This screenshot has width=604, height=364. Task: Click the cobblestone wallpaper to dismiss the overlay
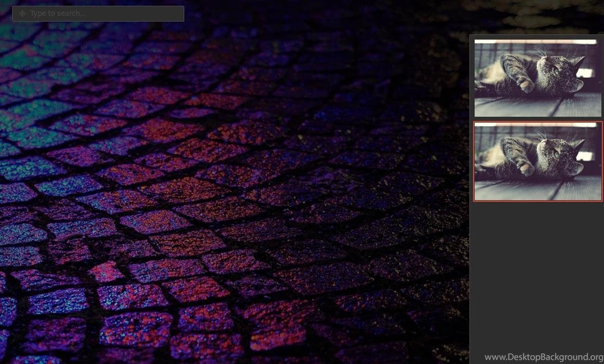(236, 206)
